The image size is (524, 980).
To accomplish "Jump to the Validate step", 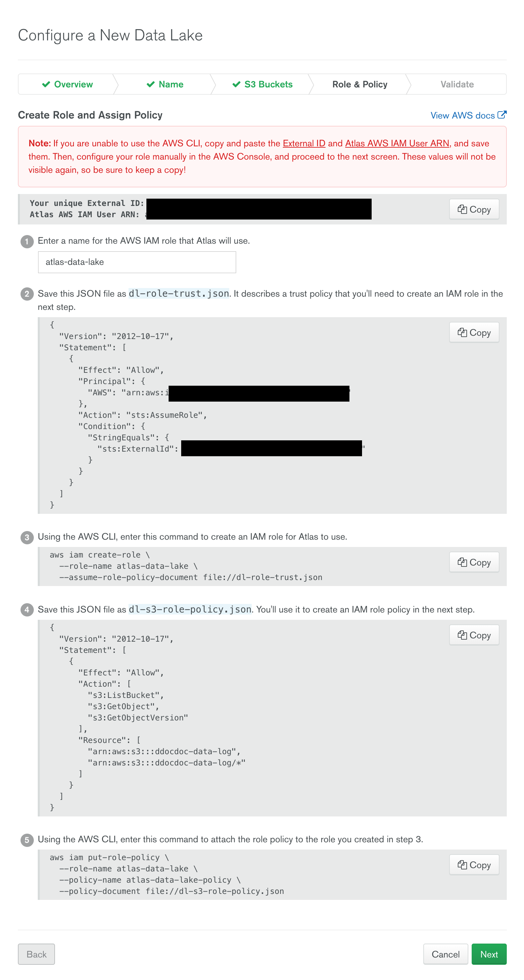I will click(x=457, y=84).
